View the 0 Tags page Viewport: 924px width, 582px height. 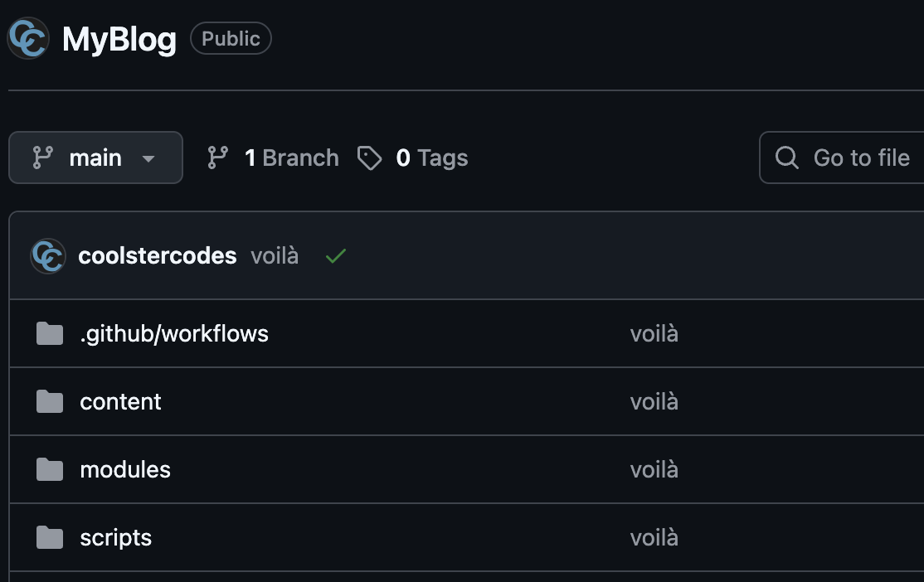pos(431,158)
